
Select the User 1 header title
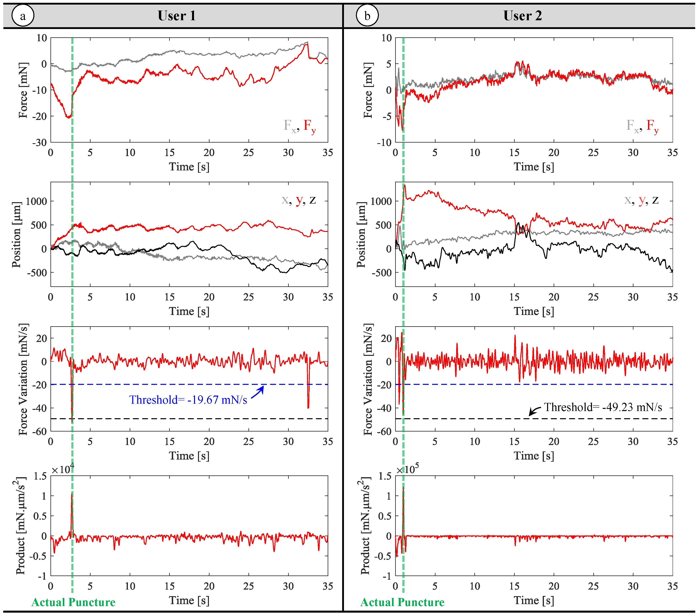pos(177,16)
